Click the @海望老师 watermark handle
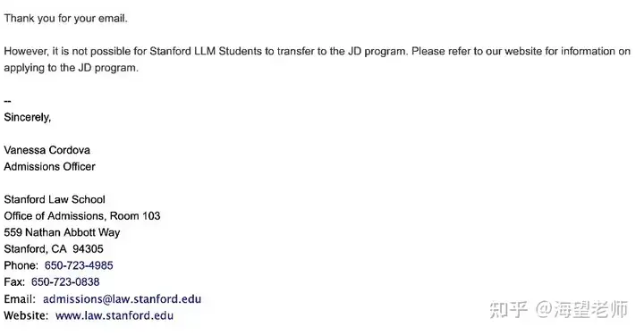This screenshot has width=644, height=335. [x=581, y=309]
